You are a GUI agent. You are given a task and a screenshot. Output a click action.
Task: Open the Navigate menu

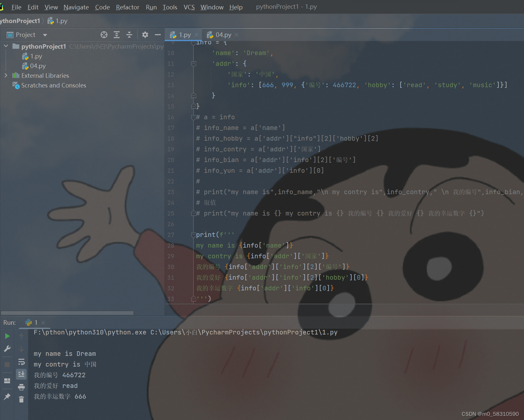click(76, 7)
